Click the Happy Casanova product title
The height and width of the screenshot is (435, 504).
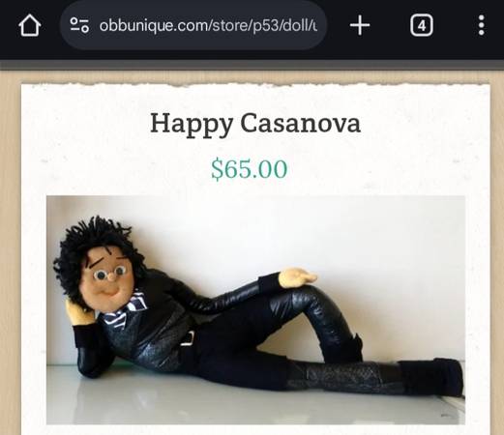click(255, 124)
